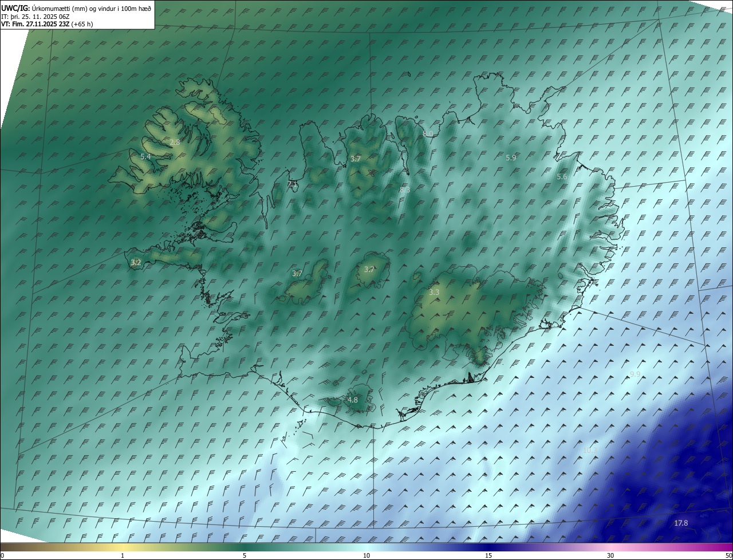Click the 'UWC/IG: Úrkomumætti (mm)' title line

76,8
